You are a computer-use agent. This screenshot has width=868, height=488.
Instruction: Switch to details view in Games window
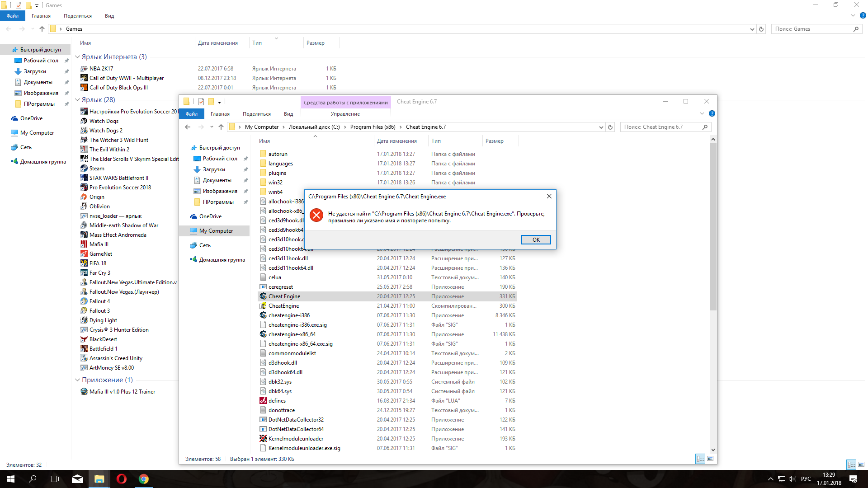851,465
